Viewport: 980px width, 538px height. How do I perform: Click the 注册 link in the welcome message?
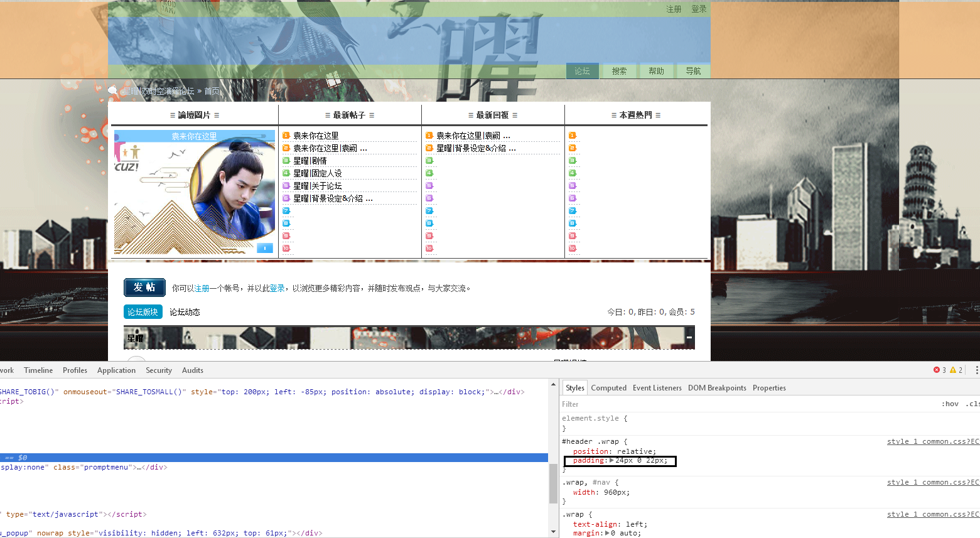202,288
